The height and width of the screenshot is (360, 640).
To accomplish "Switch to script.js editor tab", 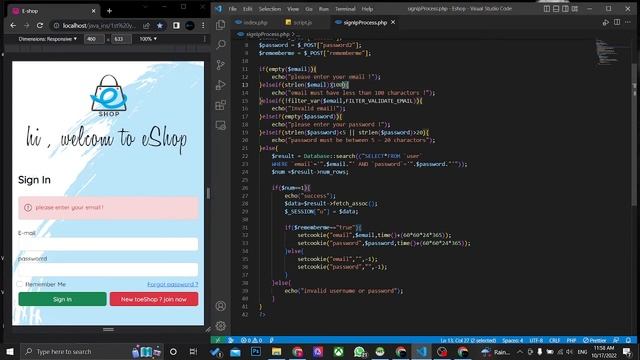I will pyautogui.click(x=302, y=22).
